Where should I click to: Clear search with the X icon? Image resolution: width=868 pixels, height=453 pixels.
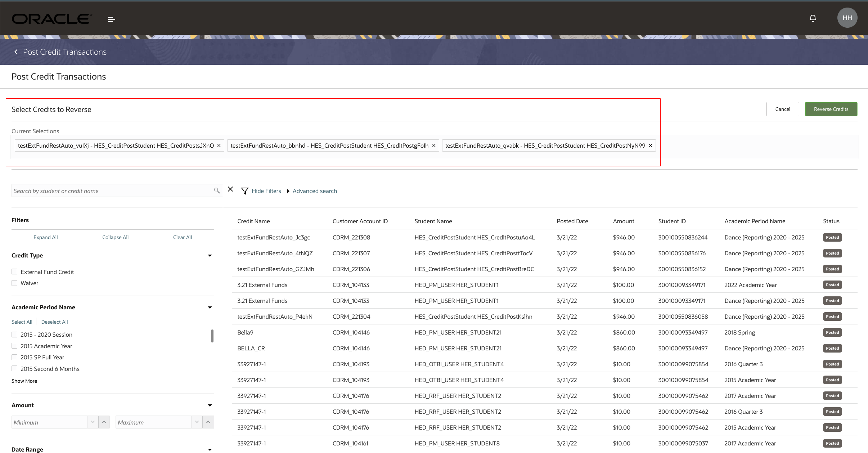tap(230, 189)
